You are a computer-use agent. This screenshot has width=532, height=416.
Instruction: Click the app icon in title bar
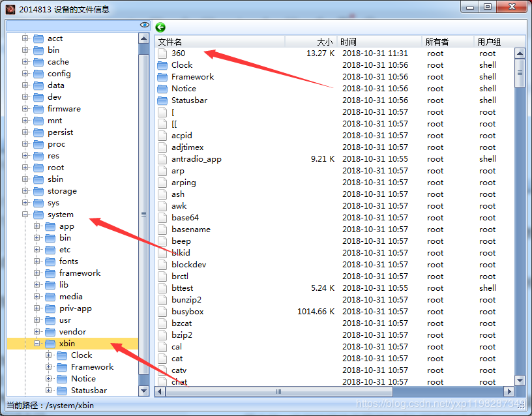10,9
